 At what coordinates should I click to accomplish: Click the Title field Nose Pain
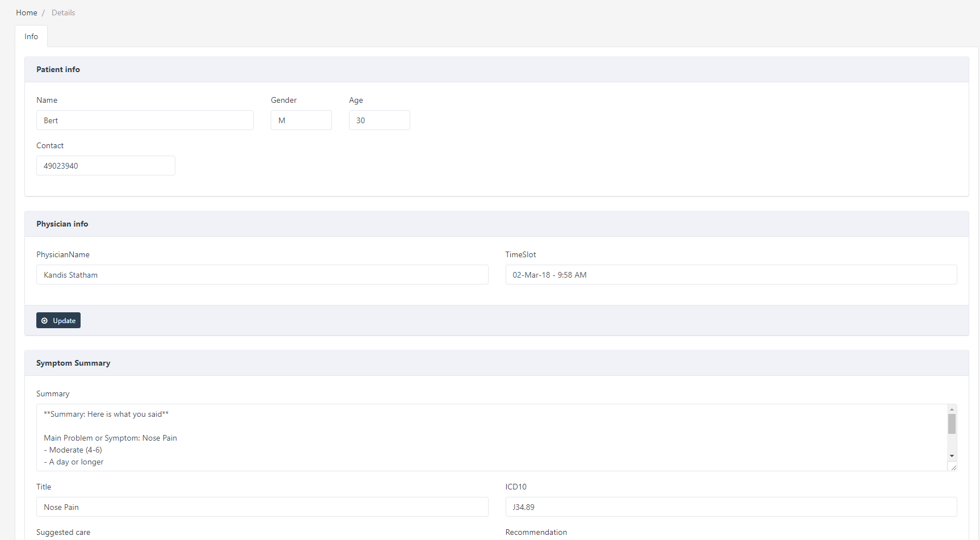[x=262, y=507]
